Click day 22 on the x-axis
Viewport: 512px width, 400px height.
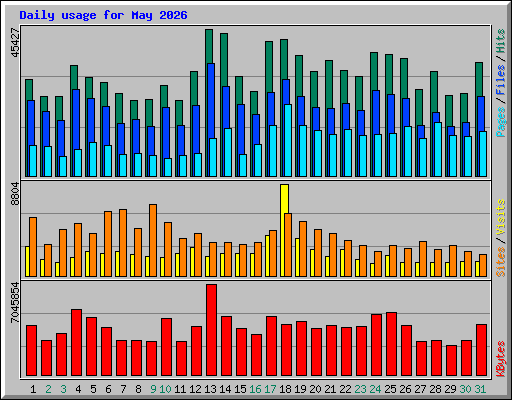(345, 389)
